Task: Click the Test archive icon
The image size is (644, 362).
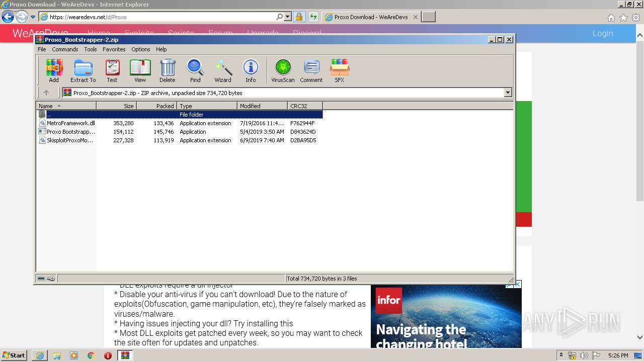Action: (112, 70)
